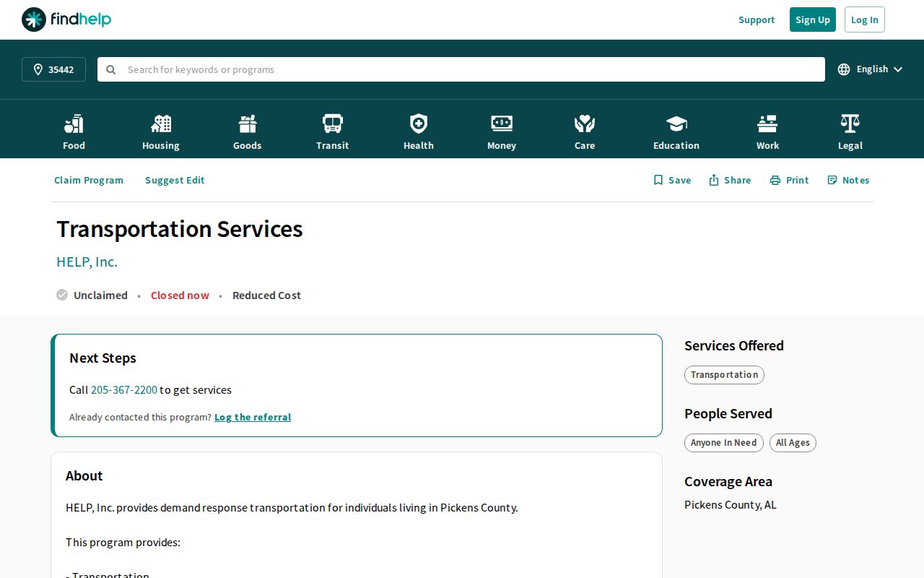Click the Pickens County, AL coverage text
The width and height of the screenshot is (924, 578).
coord(731,504)
